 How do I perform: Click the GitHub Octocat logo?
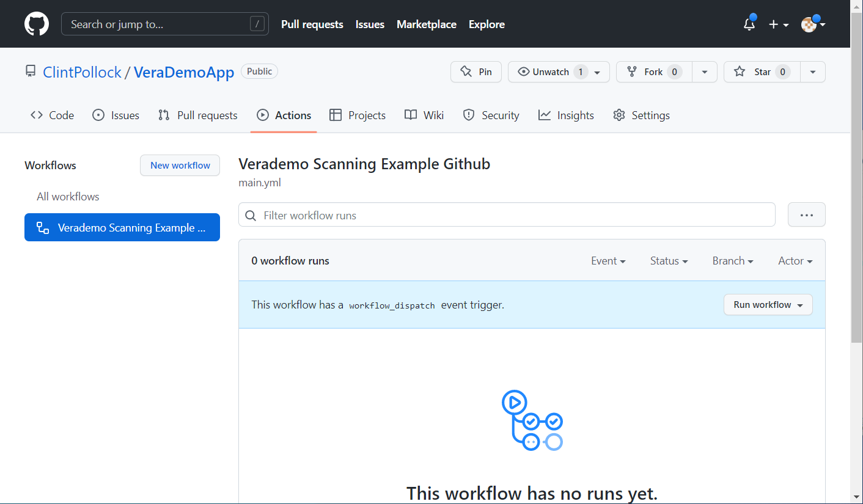pyautogui.click(x=37, y=24)
